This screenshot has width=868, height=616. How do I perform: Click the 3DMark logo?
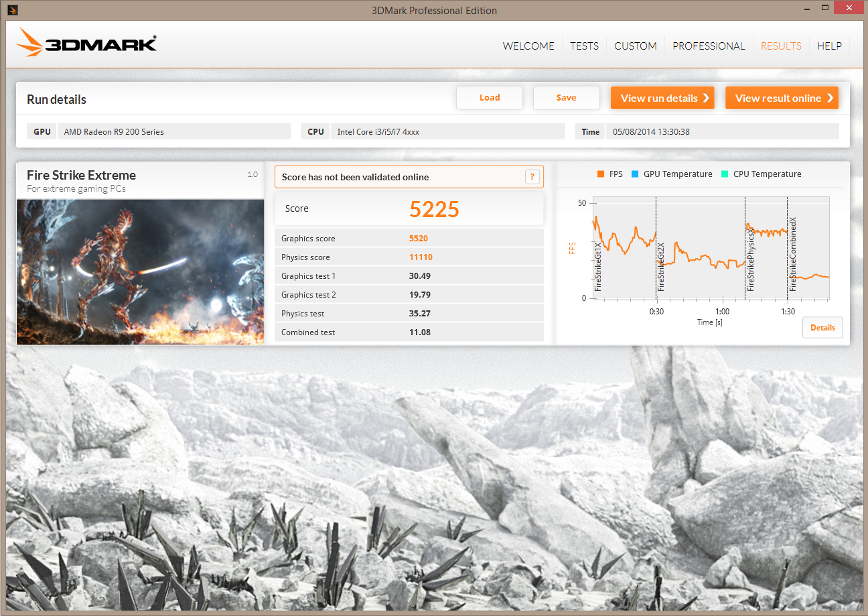(x=87, y=42)
